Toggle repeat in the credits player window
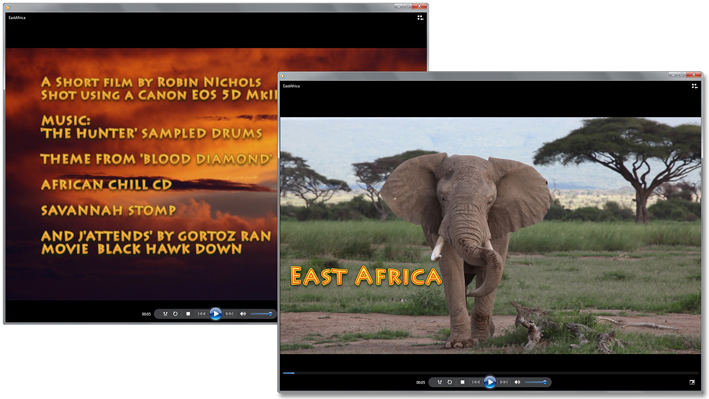 point(175,314)
